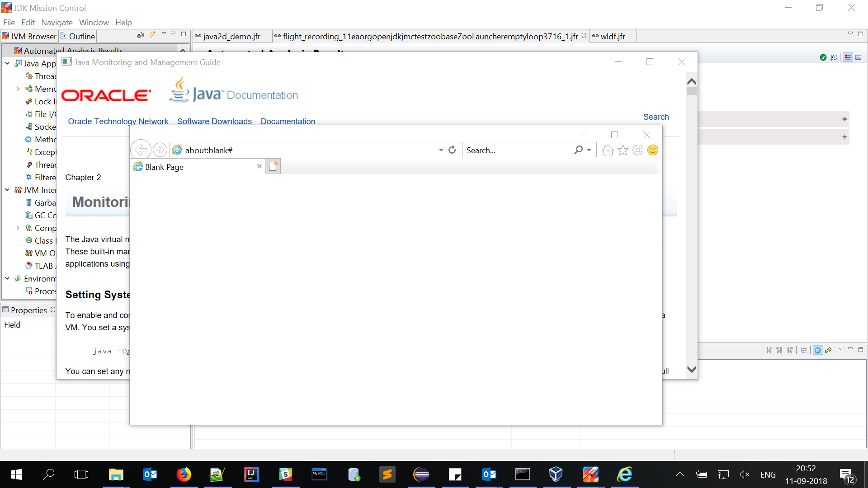Screen dimensions: 868x488
Task: Show results as table view icon
Action: [859, 57]
